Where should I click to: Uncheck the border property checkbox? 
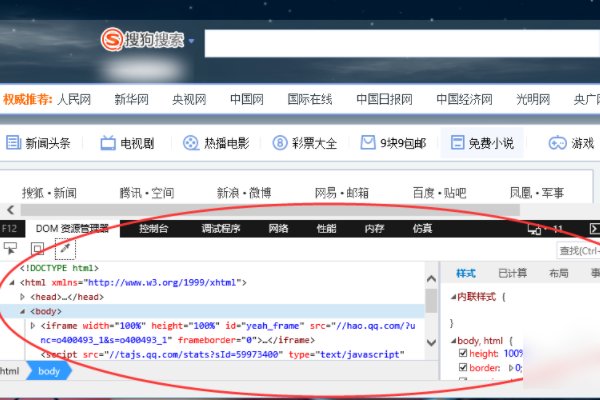click(x=463, y=367)
